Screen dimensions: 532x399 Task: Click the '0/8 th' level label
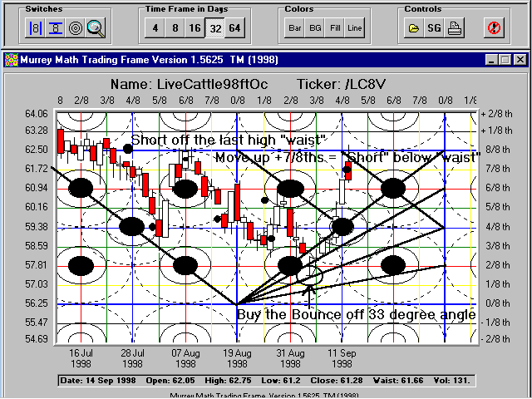(x=498, y=303)
